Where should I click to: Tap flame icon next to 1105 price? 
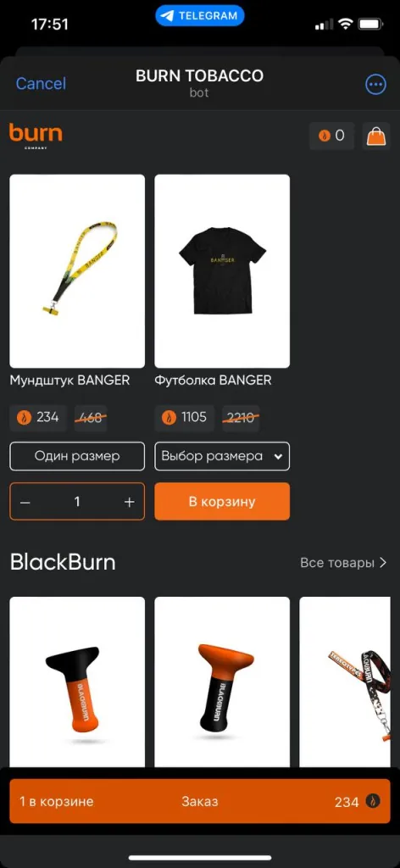169,418
